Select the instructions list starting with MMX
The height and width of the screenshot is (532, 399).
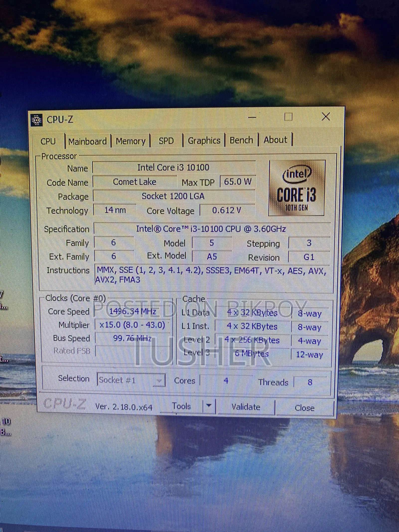tap(212, 275)
